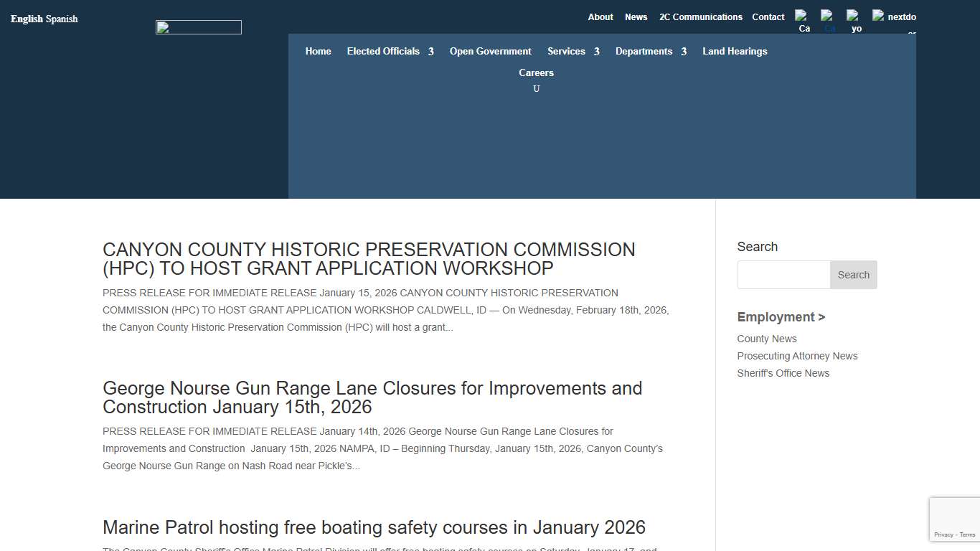The image size is (980, 551).
Task: Click the reCAPTCHA badge
Action: point(954,519)
